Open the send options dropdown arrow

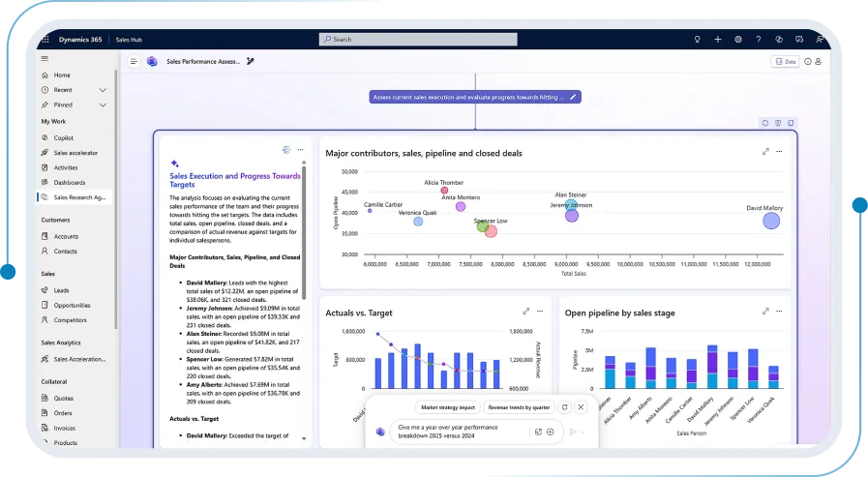pos(583,432)
